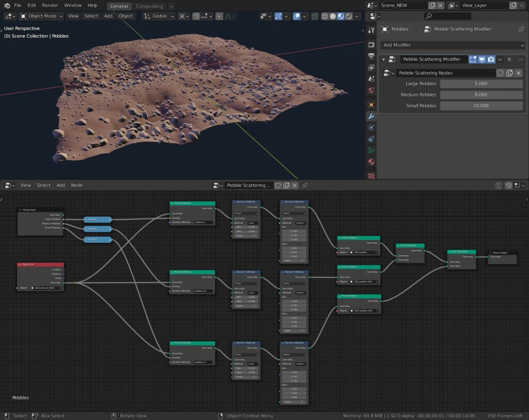Click the fake user shield for Pebble Scattering Nodes

500,73
